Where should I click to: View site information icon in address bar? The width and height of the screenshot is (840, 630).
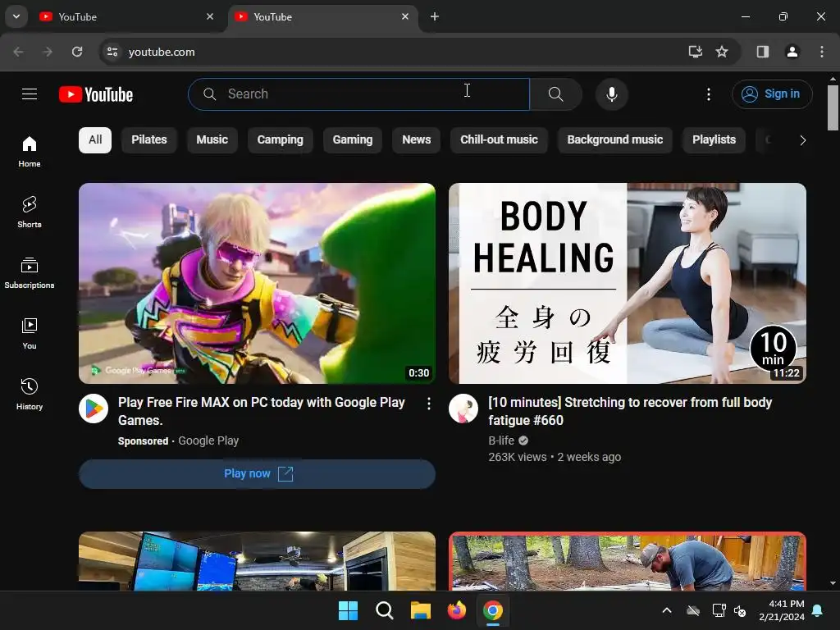tap(112, 52)
